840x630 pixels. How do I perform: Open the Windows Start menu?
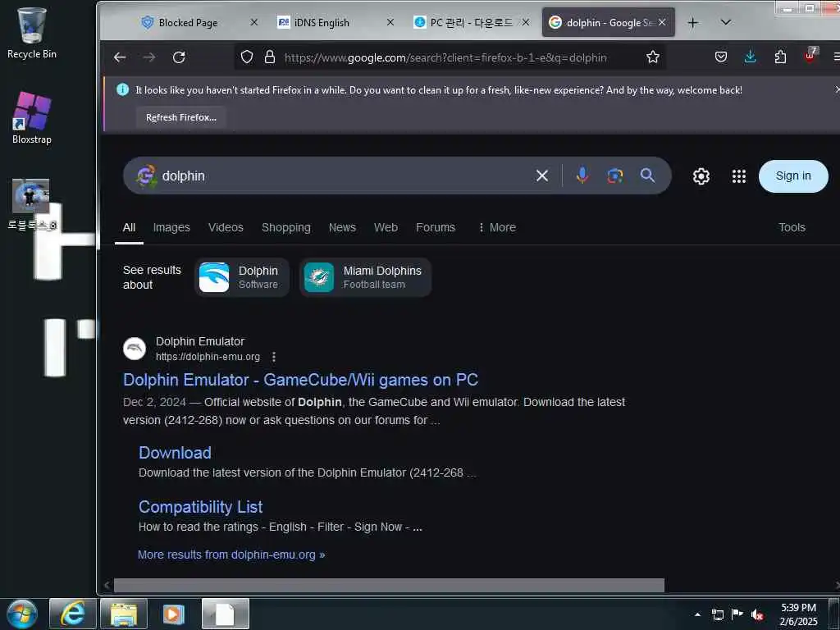click(x=22, y=614)
